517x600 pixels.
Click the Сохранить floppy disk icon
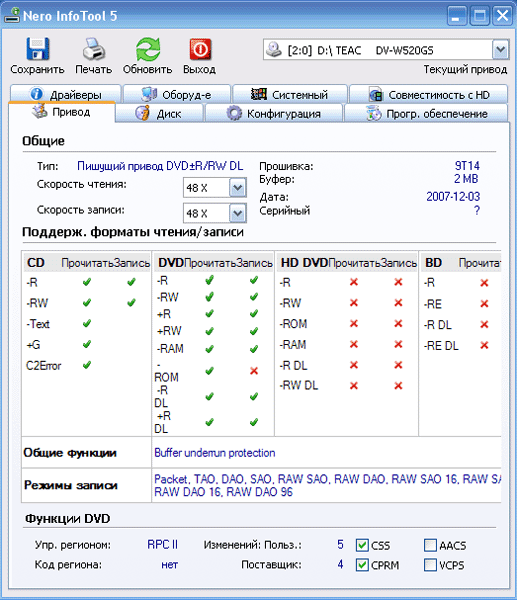coord(38,49)
